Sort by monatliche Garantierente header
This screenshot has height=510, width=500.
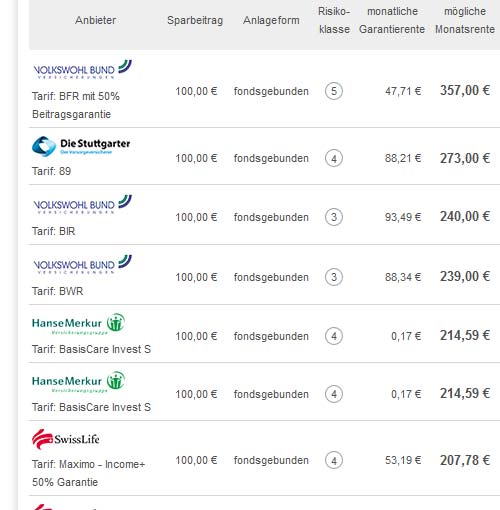point(392,20)
